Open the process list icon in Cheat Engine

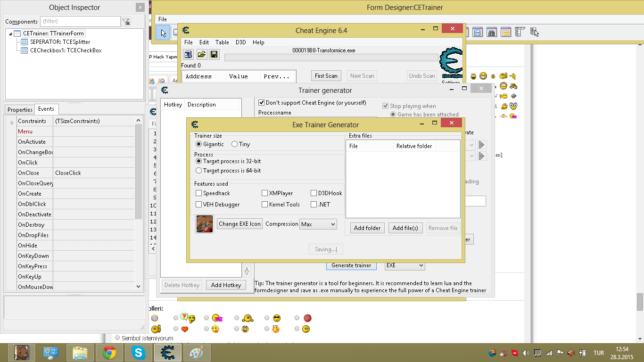[x=188, y=54]
